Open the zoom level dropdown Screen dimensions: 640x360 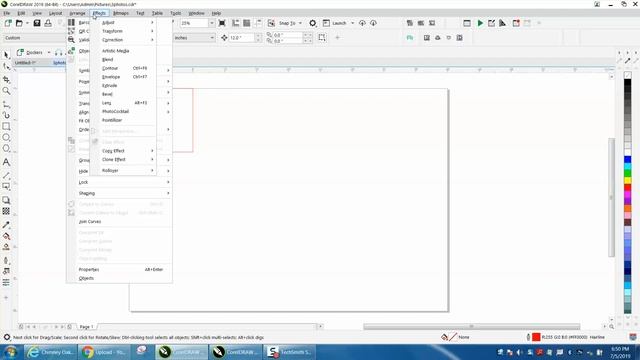tap(211, 23)
